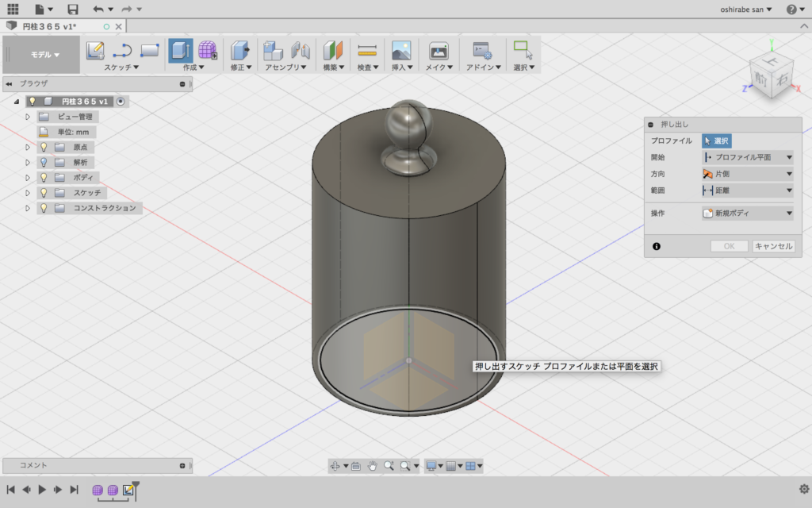Click the selection tool icon above 選択
The width and height of the screenshot is (812, 508).
523,50
